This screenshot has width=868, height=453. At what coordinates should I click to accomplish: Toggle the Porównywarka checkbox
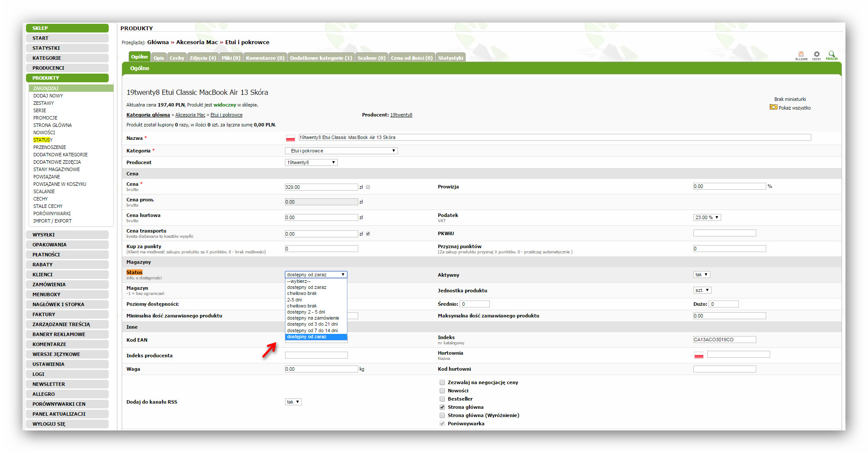(442, 424)
